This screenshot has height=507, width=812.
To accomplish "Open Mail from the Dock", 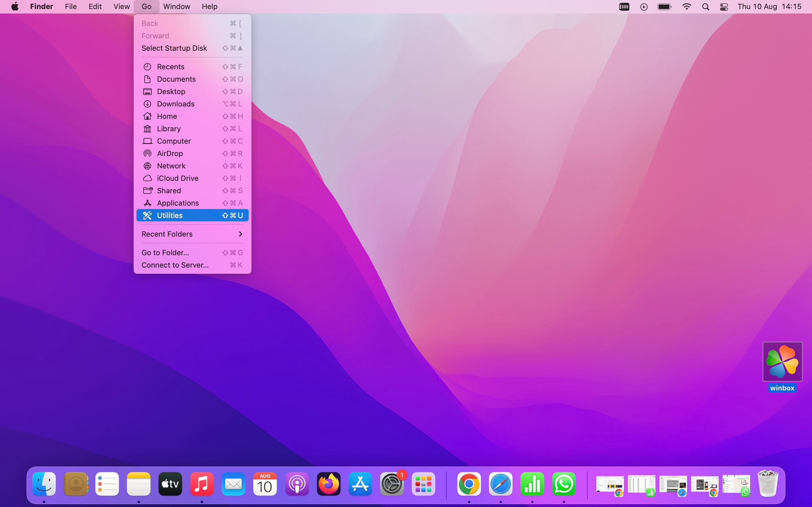I will (x=233, y=484).
